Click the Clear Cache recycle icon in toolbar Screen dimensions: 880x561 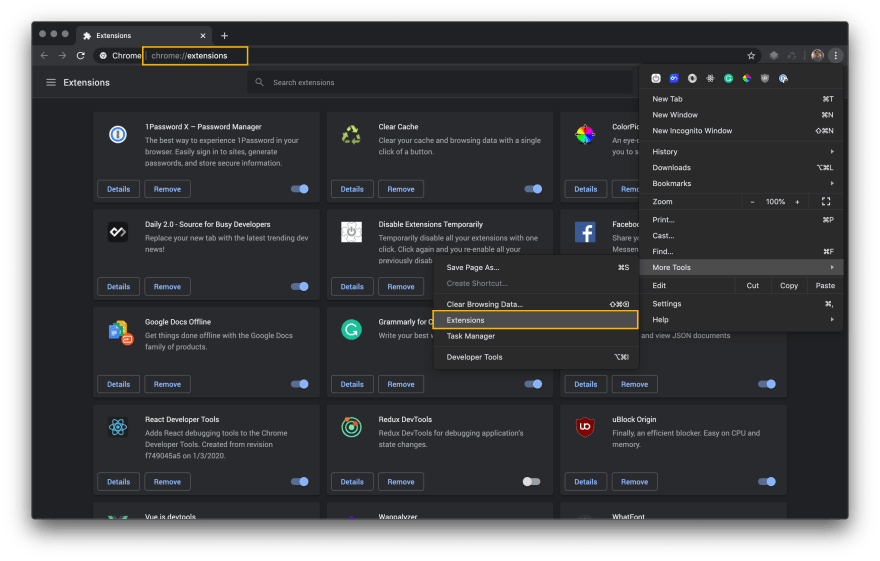coord(792,56)
